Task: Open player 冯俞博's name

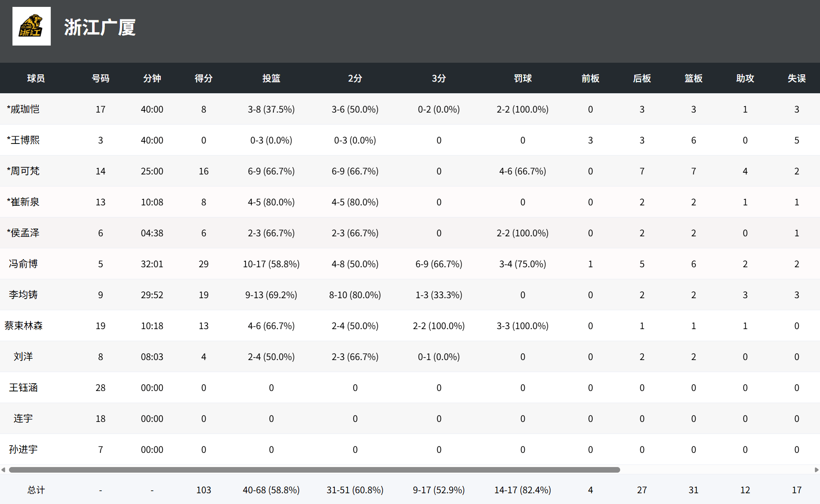Action: pos(23,264)
